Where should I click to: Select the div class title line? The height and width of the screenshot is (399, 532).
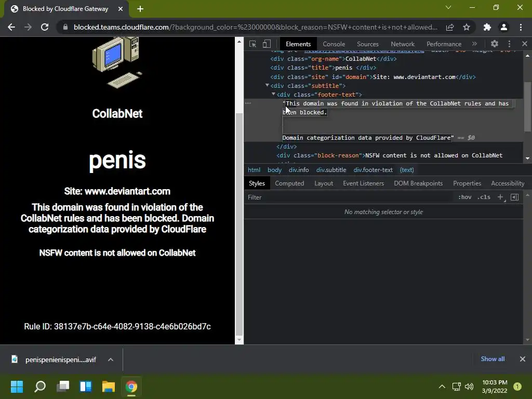pos(323,68)
